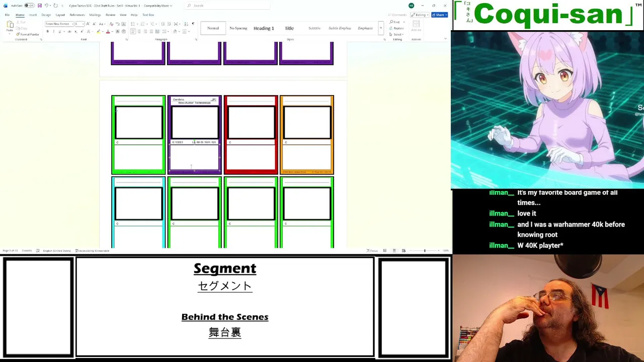Apply yellow text highlight color

click(98, 31)
